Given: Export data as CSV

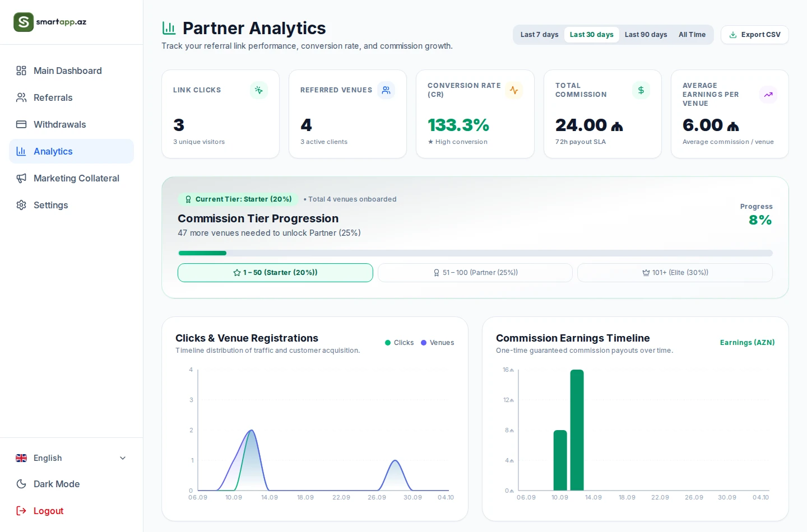Looking at the screenshot, I should click(x=755, y=35).
